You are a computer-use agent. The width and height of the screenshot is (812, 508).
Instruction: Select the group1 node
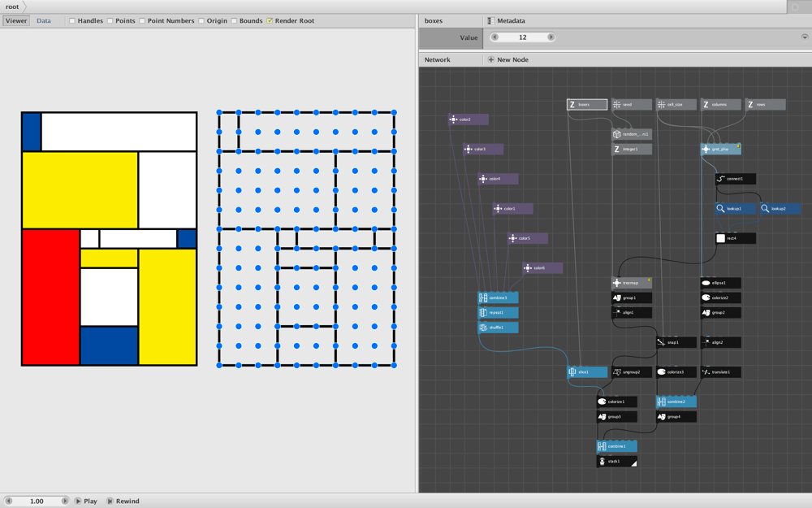(631, 298)
